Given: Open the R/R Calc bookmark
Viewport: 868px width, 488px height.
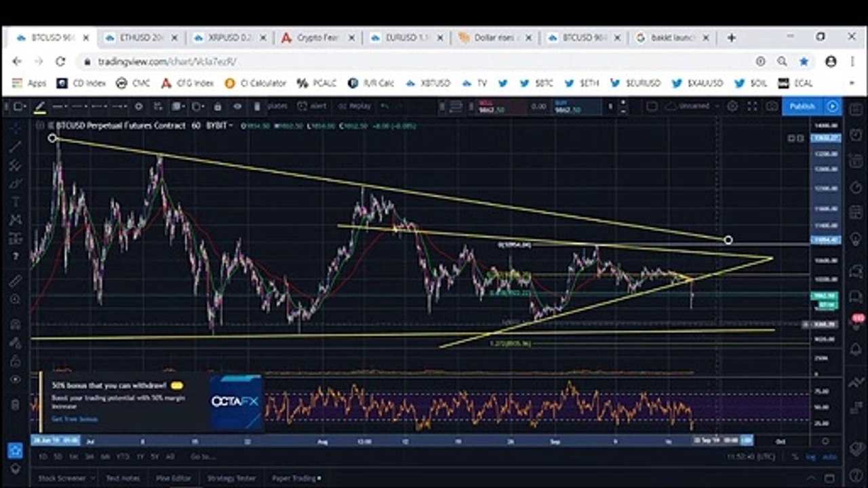Looking at the screenshot, I should click(371, 83).
